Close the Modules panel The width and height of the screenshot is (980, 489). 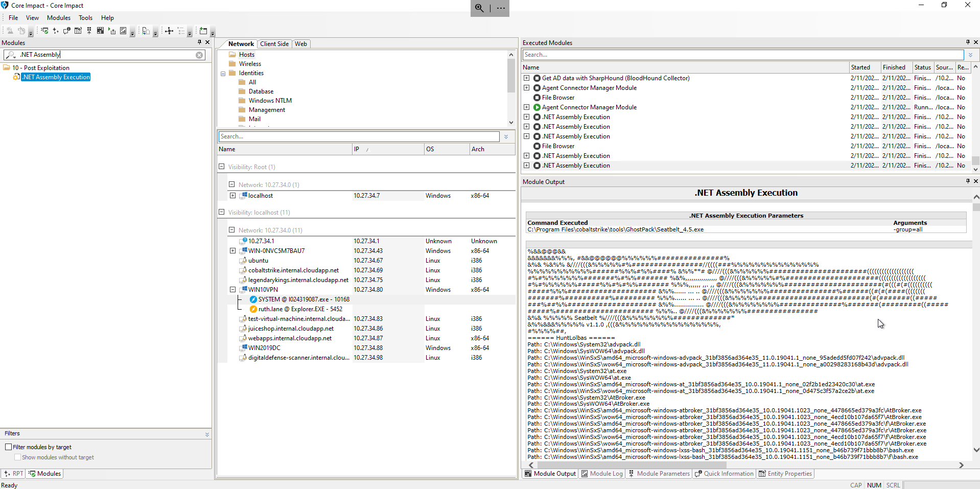207,42
